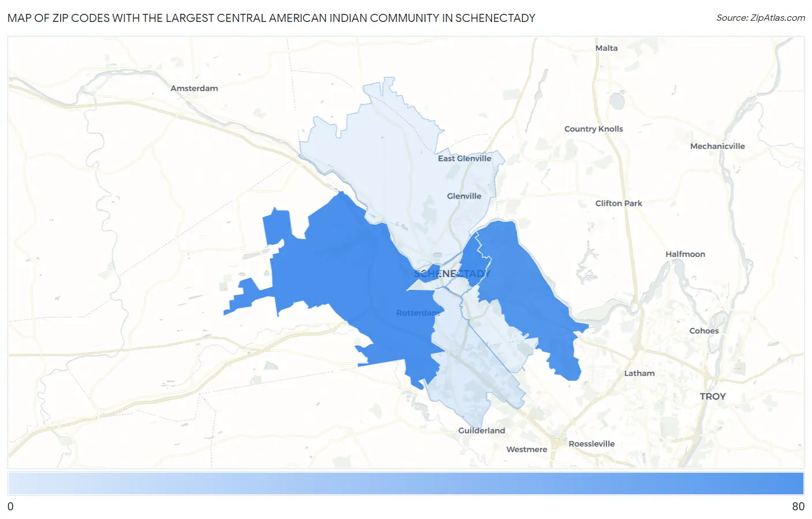Click the East Glenville label
This screenshot has width=812, height=519.
(x=464, y=158)
